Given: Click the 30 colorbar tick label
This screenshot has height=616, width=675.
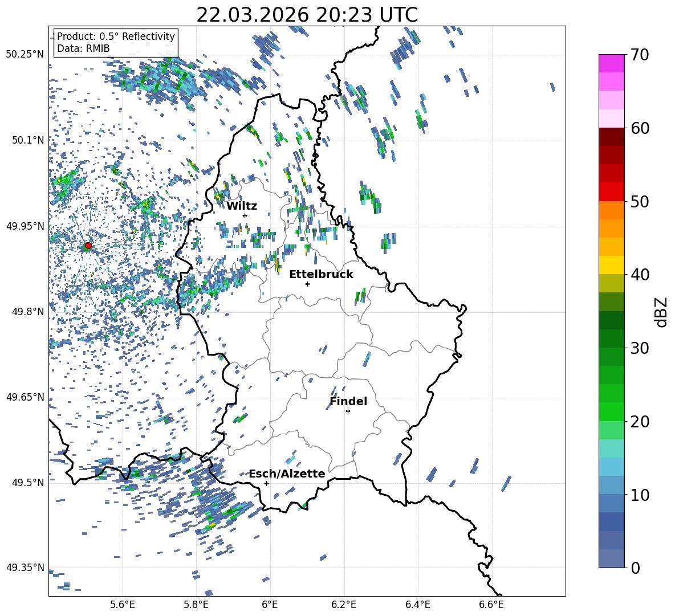Looking at the screenshot, I should click(639, 348).
